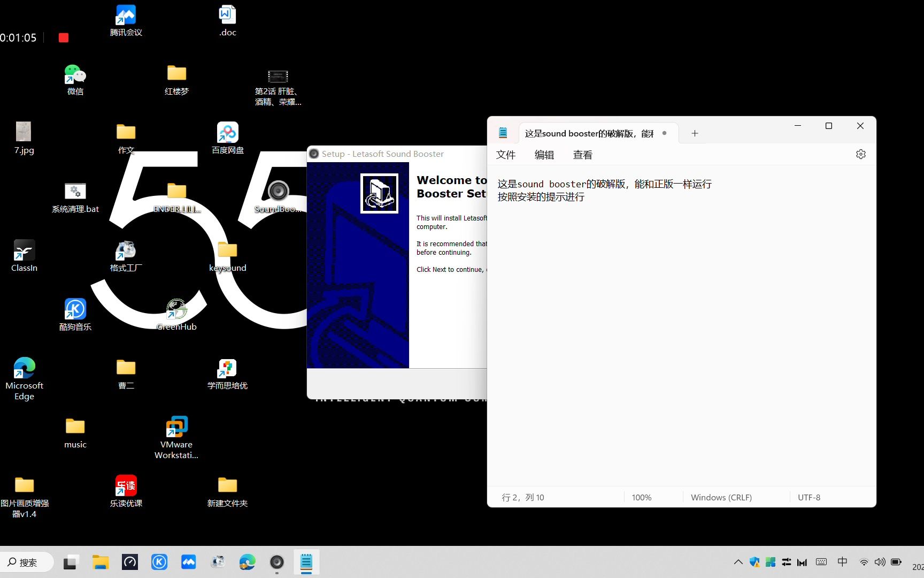Launch 乐读优课 from desktop

[126, 491]
